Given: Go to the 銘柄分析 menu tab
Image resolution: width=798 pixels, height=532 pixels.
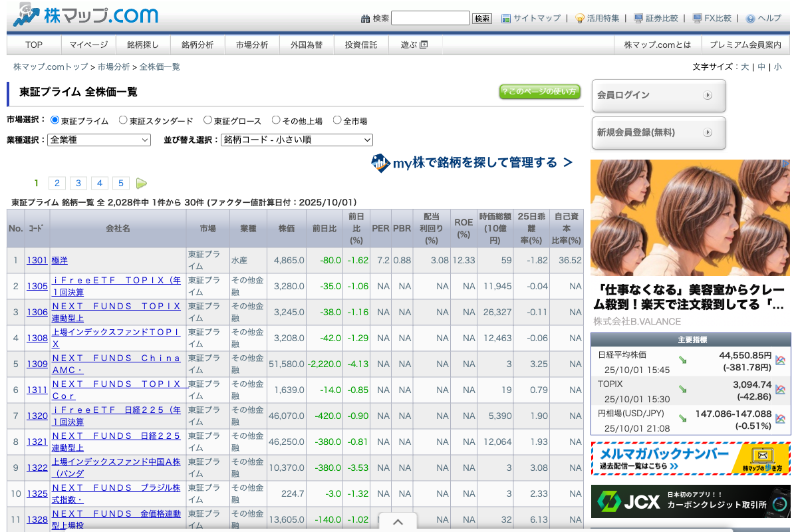Looking at the screenshot, I should (198, 45).
